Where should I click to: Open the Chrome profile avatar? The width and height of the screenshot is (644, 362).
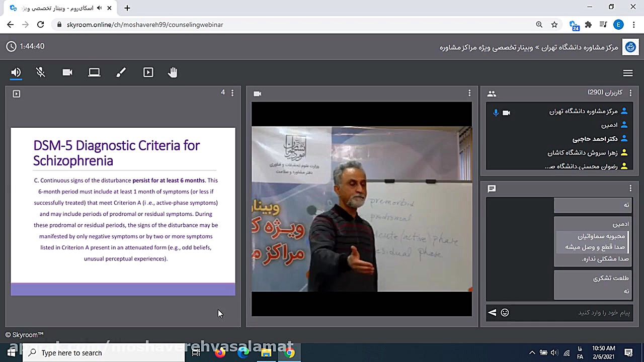618,25
